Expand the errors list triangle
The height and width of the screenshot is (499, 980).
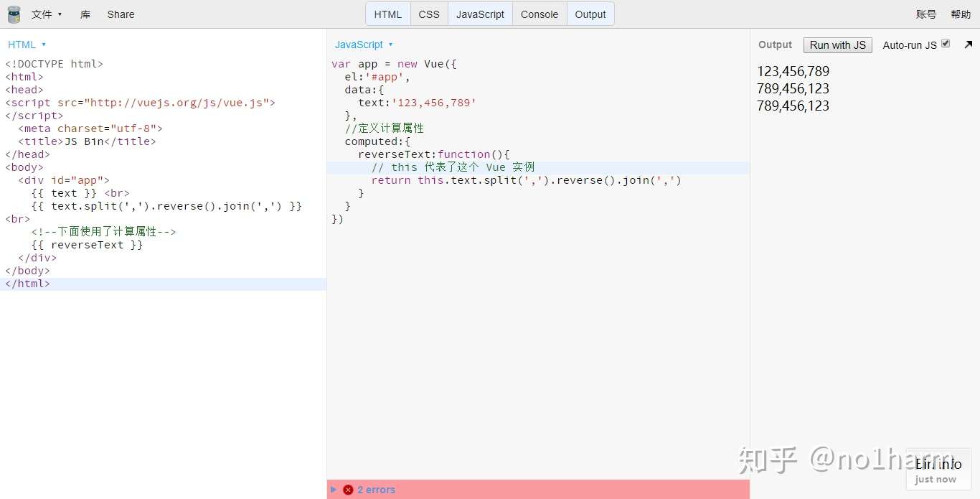[334, 490]
